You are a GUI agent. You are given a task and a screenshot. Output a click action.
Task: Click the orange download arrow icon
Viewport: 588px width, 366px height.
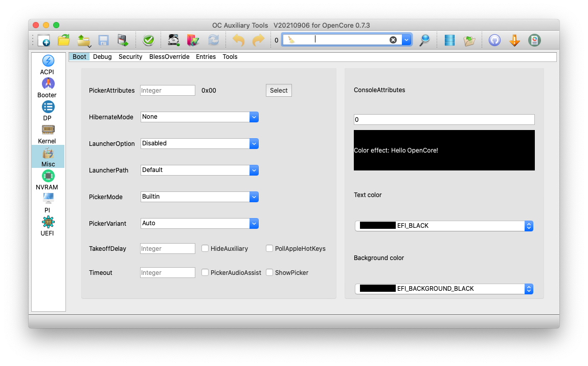click(514, 40)
